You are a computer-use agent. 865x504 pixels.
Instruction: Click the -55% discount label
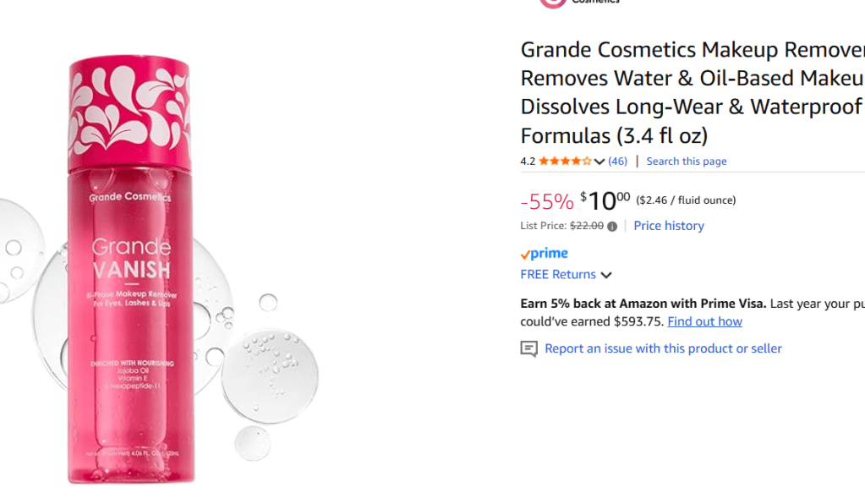546,202
